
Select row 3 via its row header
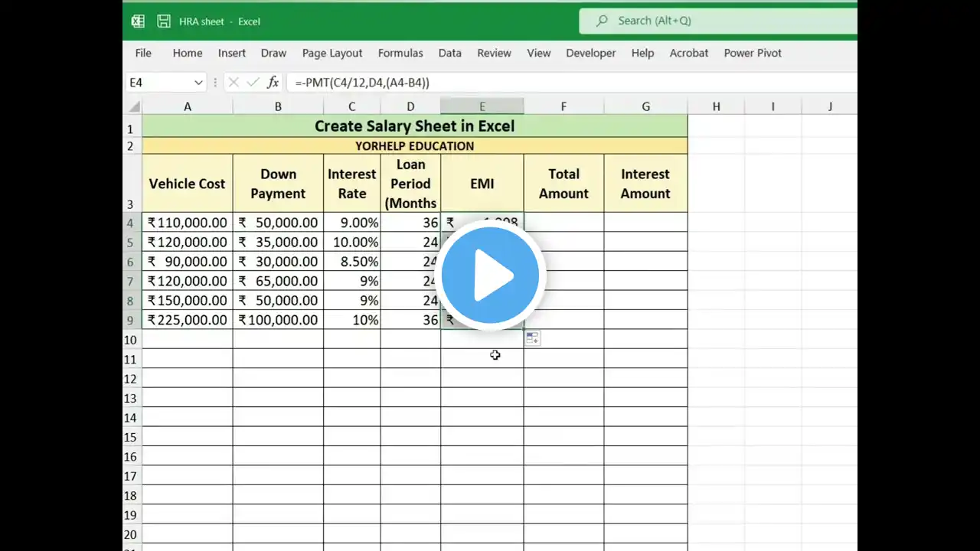coord(132,184)
